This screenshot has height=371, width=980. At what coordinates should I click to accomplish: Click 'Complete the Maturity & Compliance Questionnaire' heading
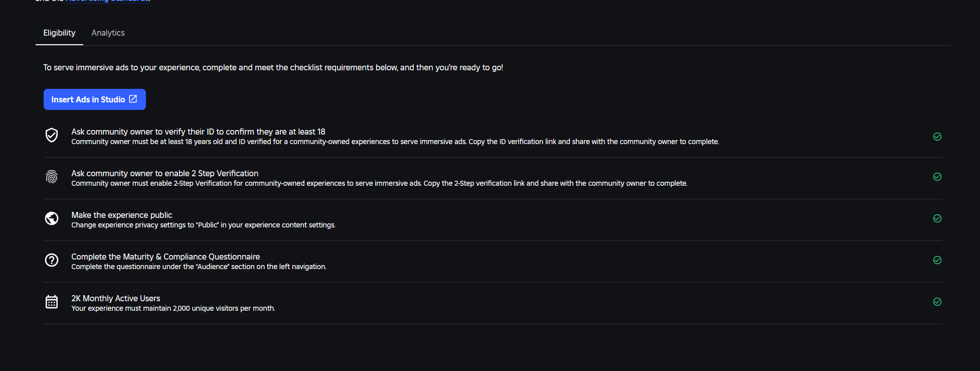tap(166, 257)
